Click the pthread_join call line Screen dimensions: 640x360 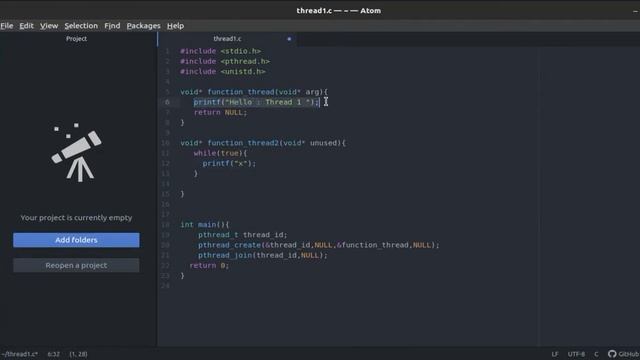(x=263, y=255)
